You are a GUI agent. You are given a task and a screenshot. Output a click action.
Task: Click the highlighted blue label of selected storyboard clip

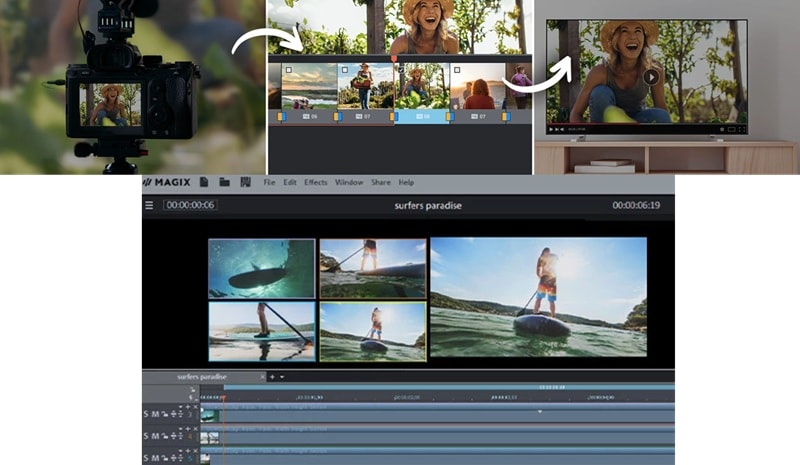(x=422, y=116)
